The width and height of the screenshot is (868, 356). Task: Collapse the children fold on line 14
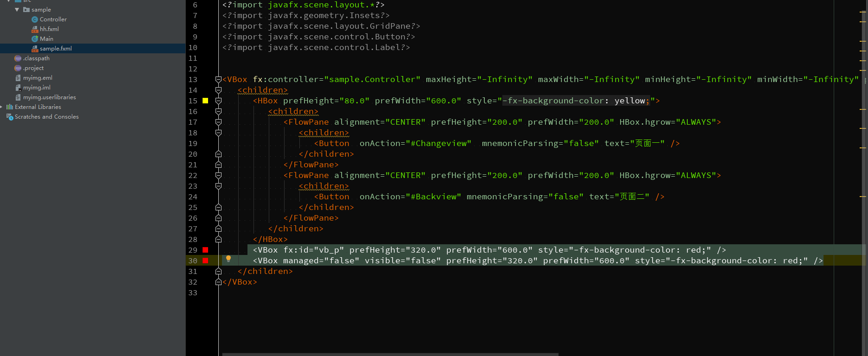coord(218,90)
